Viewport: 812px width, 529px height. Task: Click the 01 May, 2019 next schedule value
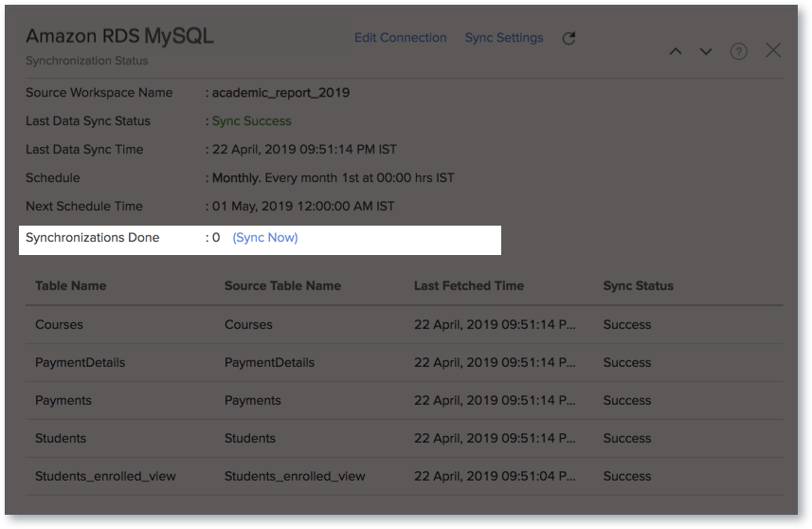click(303, 207)
